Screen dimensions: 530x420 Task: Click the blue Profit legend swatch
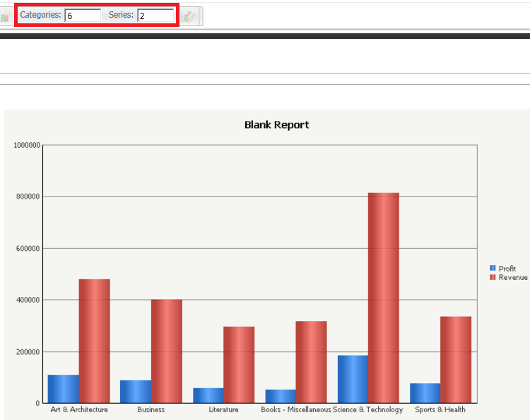coord(493,268)
